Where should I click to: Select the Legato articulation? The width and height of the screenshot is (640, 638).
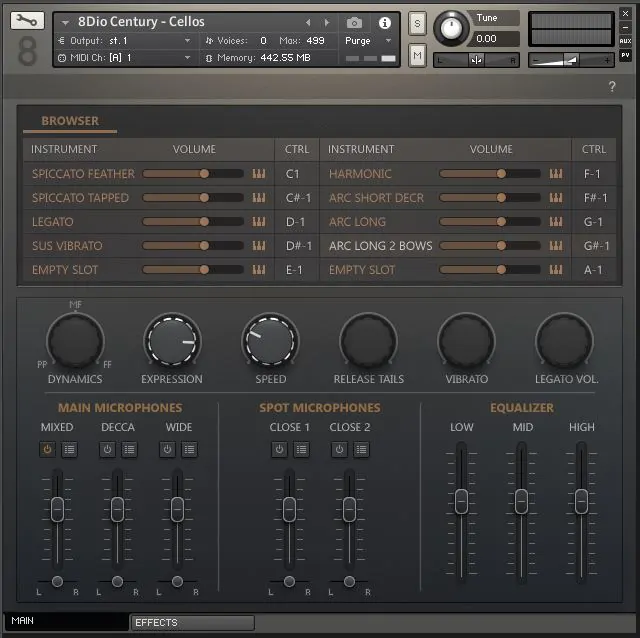click(x=53, y=222)
